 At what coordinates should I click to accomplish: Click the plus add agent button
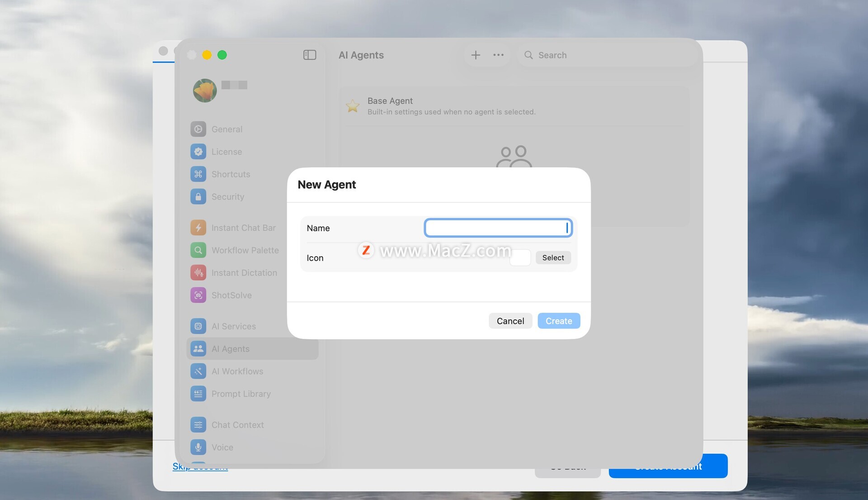pyautogui.click(x=476, y=55)
